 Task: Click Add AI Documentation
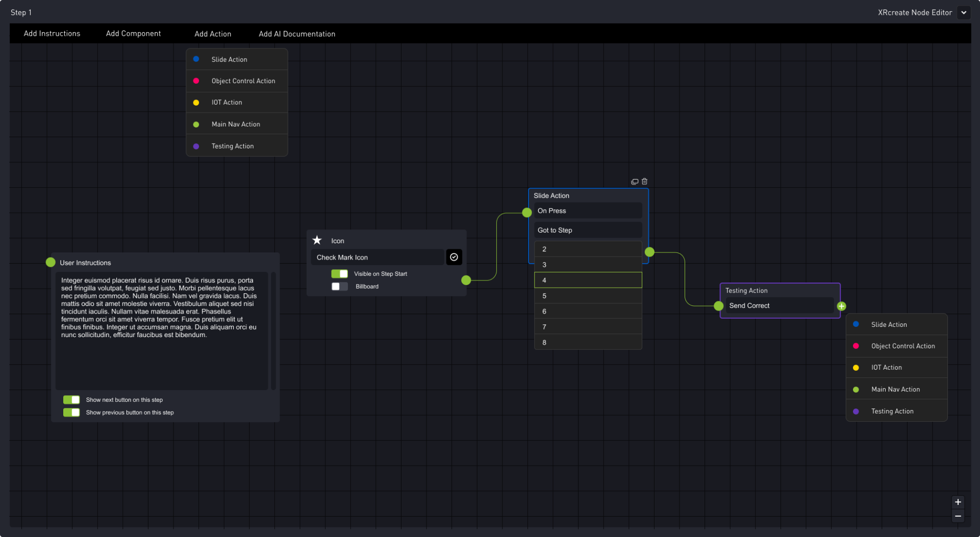[x=296, y=34]
